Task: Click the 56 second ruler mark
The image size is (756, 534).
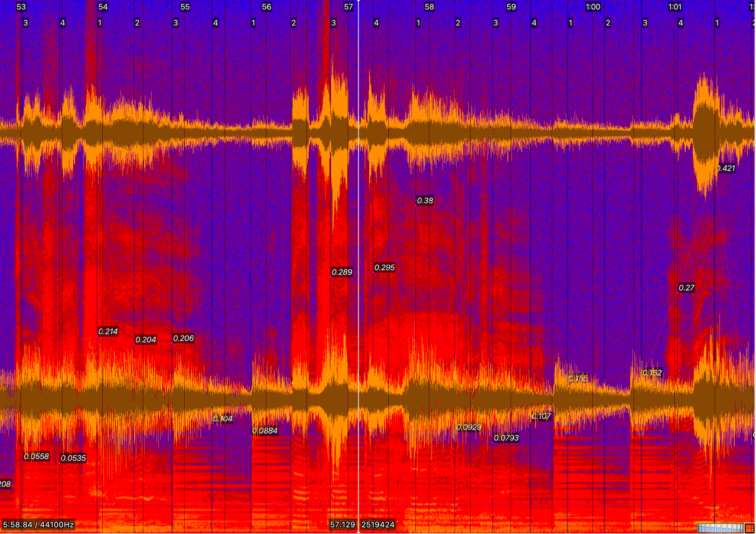Action: (x=266, y=7)
